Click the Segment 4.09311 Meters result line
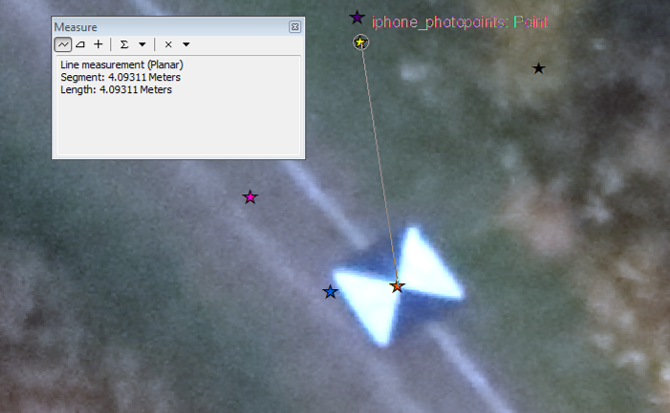670x413 pixels. pos(120,77)
